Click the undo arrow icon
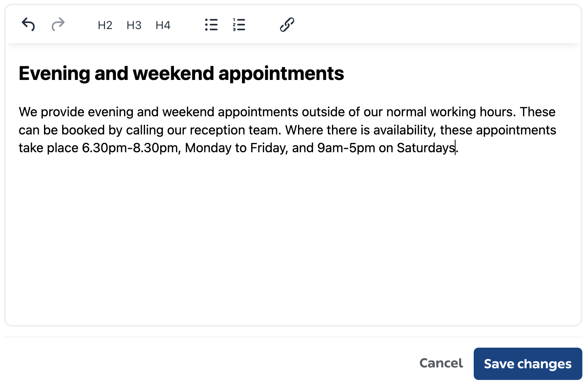 (28, 25)
